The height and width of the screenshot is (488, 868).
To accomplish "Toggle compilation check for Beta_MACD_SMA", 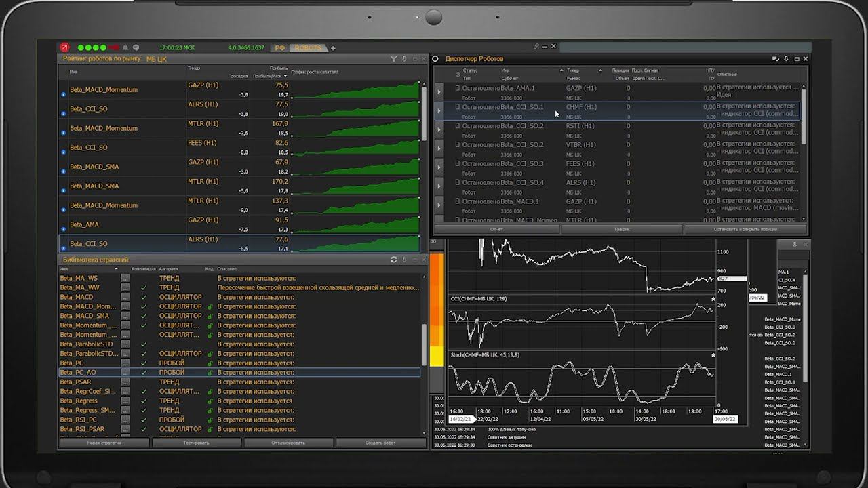I will pyautogui.click(x=144, y=316).
